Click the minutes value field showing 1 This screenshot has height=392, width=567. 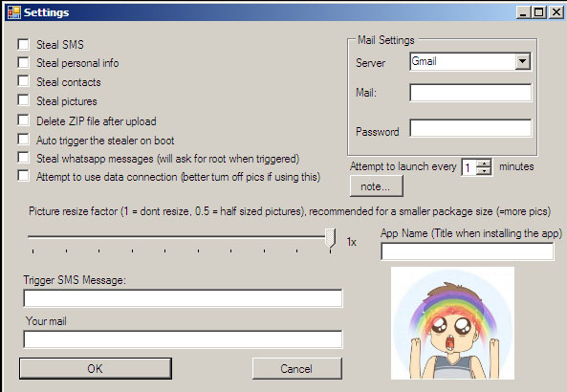tap(469, 167)
